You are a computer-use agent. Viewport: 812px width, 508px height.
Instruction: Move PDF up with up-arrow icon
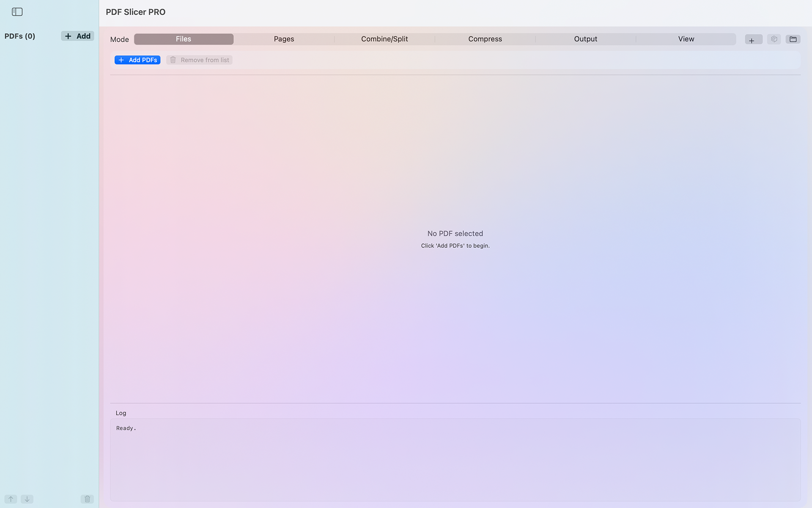[11, 499]
